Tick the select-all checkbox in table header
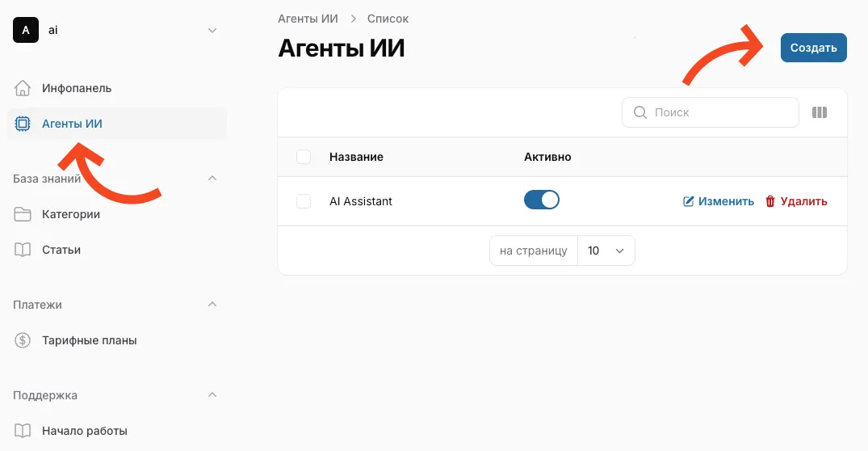The image size is (868, 451). [304, 157]
